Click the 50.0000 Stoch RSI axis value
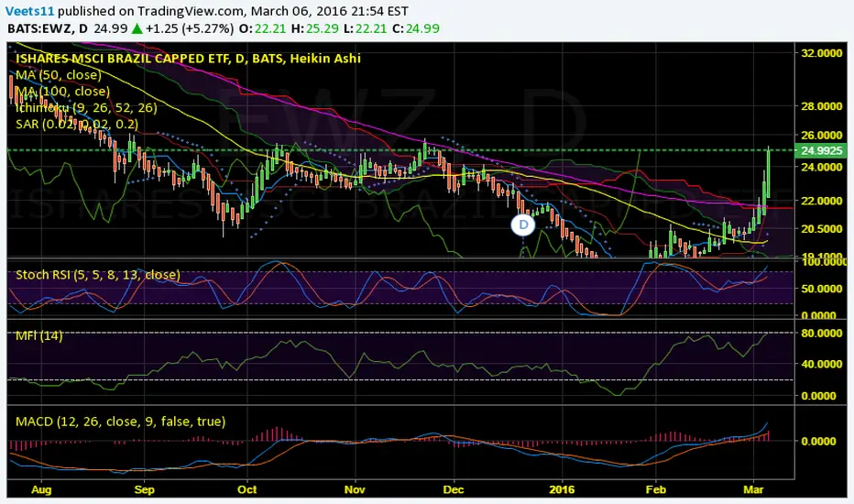The width and height of the screenshot is (854, 504). click(821, 289)
